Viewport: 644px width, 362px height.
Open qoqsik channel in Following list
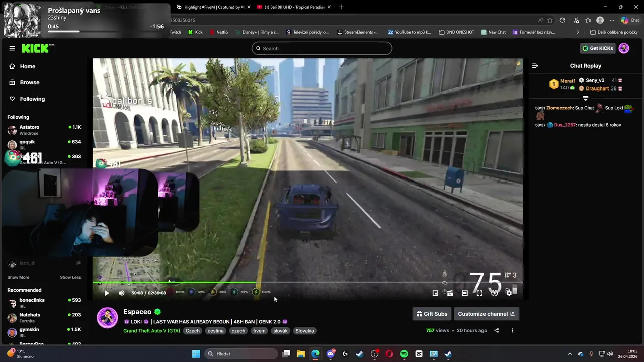44,145
